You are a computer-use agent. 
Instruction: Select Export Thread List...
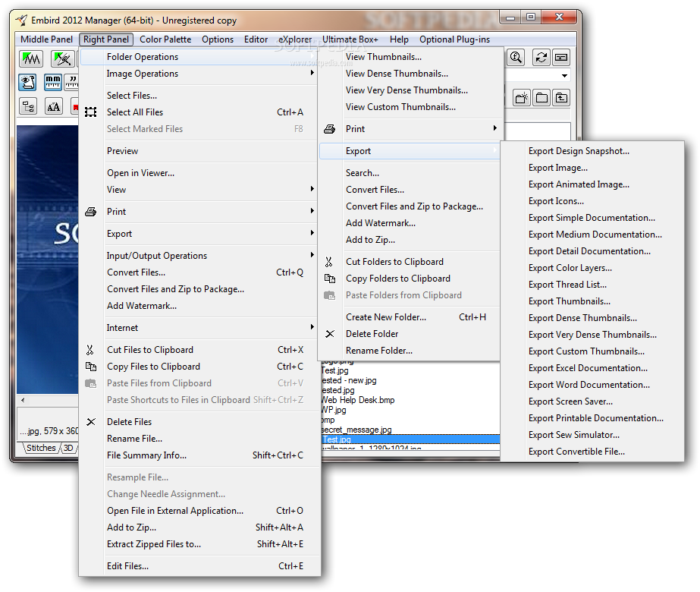(567, 285)
